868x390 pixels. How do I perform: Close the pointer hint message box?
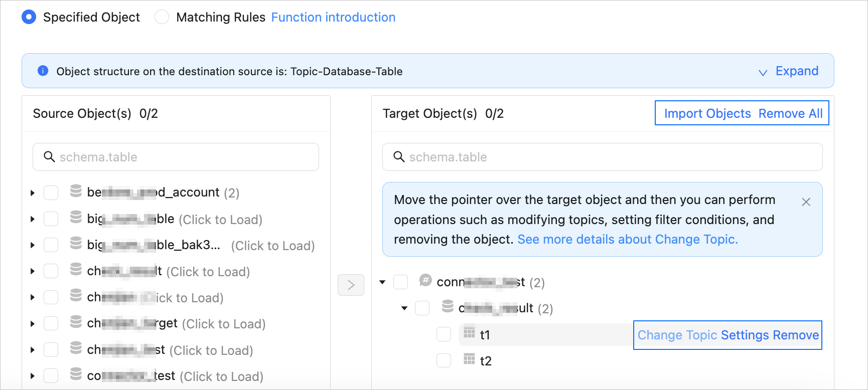coord(806,202)
